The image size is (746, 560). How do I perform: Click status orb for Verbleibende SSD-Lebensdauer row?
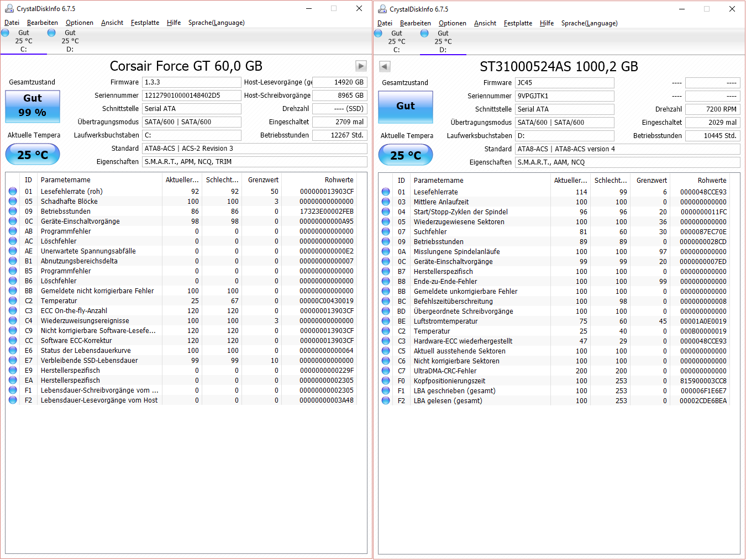click(x=13, y=360)
